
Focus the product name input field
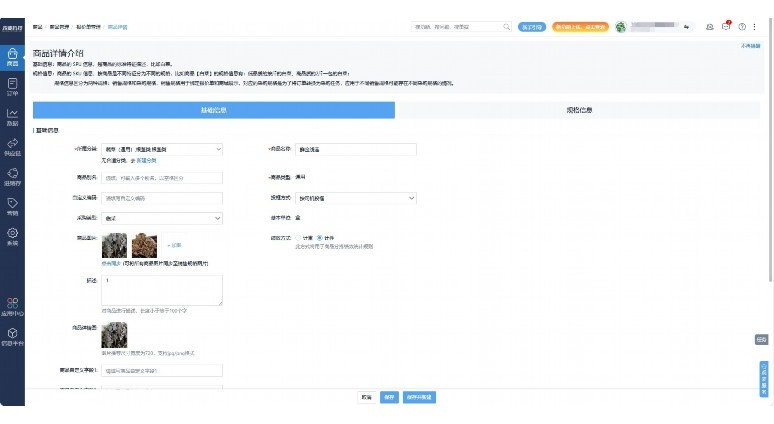click(356, 149)
